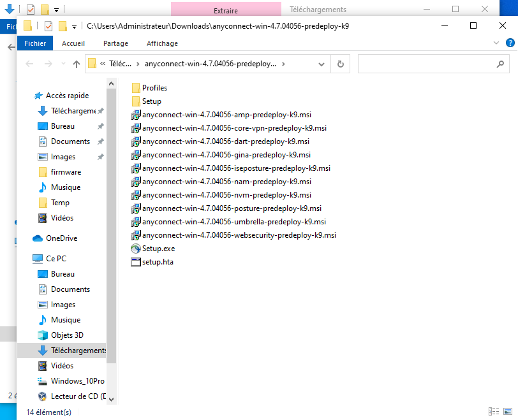Go up one folder level with the up arrow

pyautogui.click(x=77, y=64)
